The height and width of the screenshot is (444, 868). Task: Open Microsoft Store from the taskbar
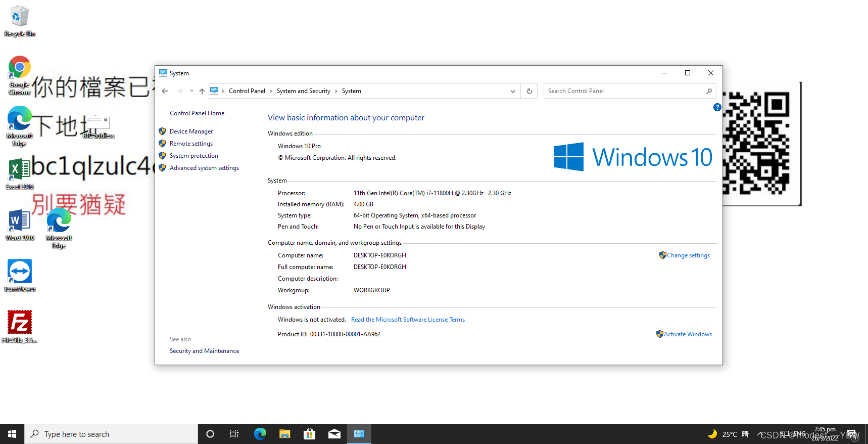tap(309, 434)
